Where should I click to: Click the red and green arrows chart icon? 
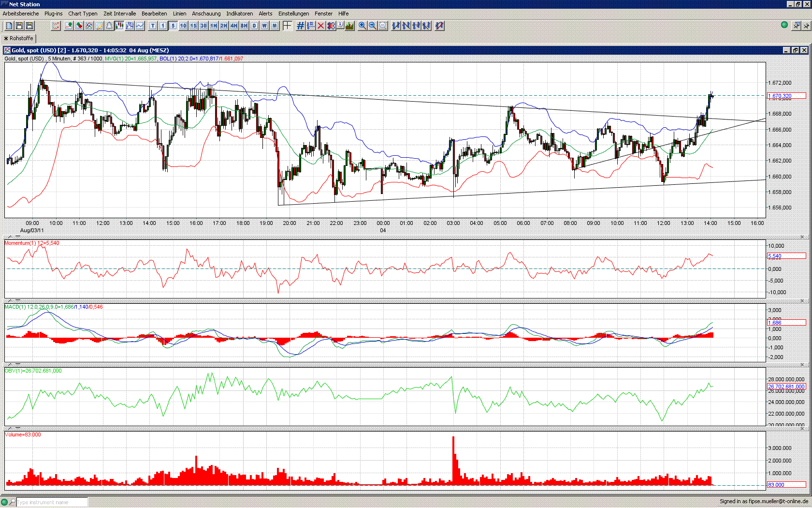79,26
